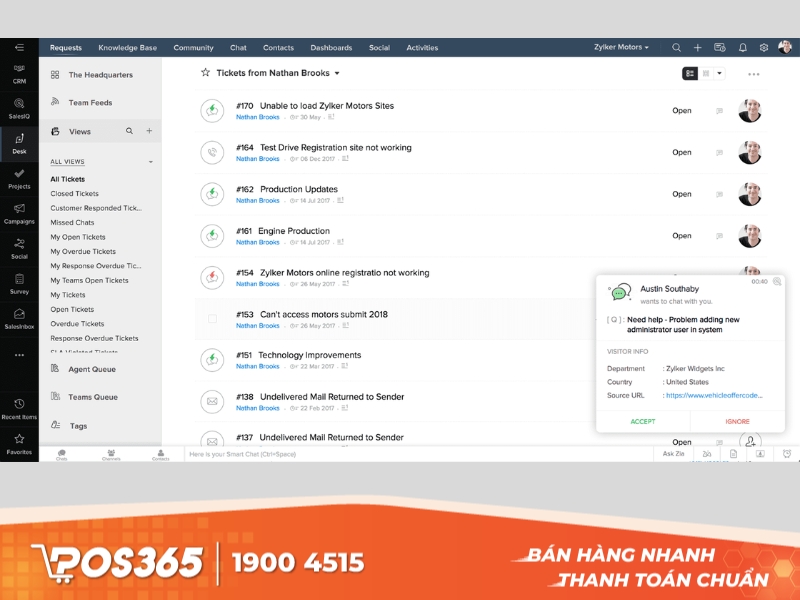Open Zoho Projects from the sidebar
Viewport: 800px width, 600px height.
[x=18, y=180]
